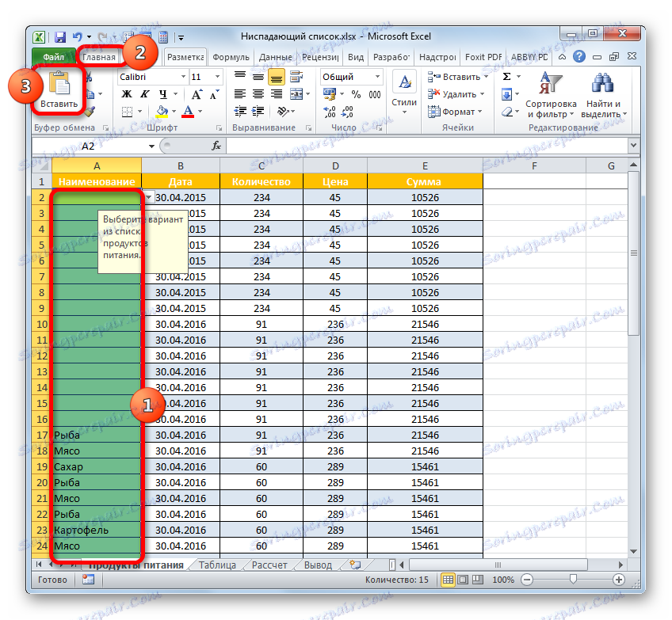Open the Общий number format dropdown
Screen dimensions: 672x620
click(x=377, y=77)
